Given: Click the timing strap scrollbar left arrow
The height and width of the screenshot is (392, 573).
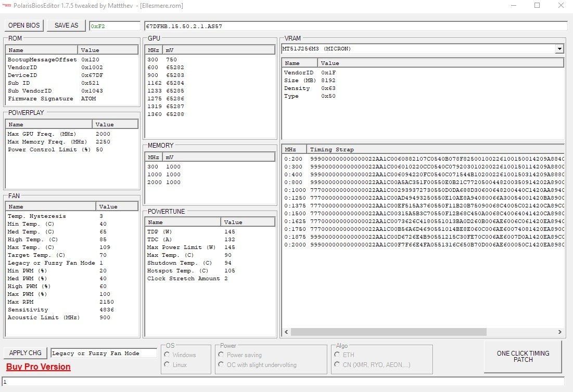Looking at the screenshot, I should [x=286, y=332].
